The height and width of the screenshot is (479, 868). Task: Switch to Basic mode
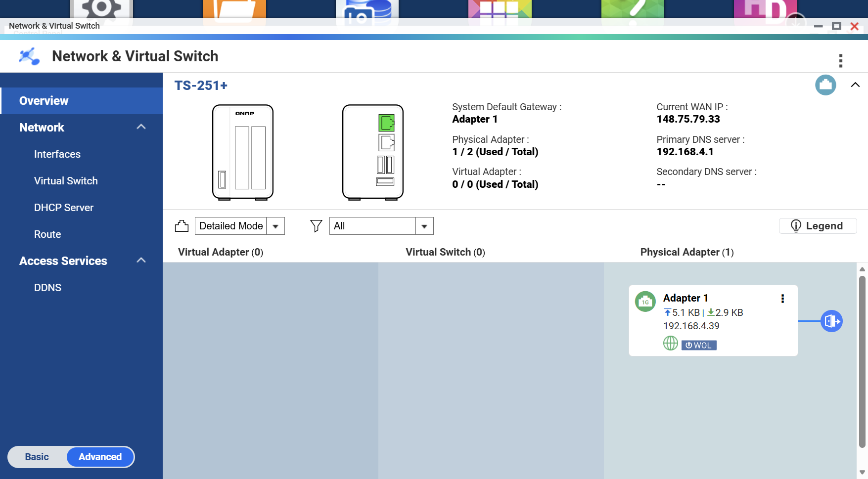tap(37, 457)
